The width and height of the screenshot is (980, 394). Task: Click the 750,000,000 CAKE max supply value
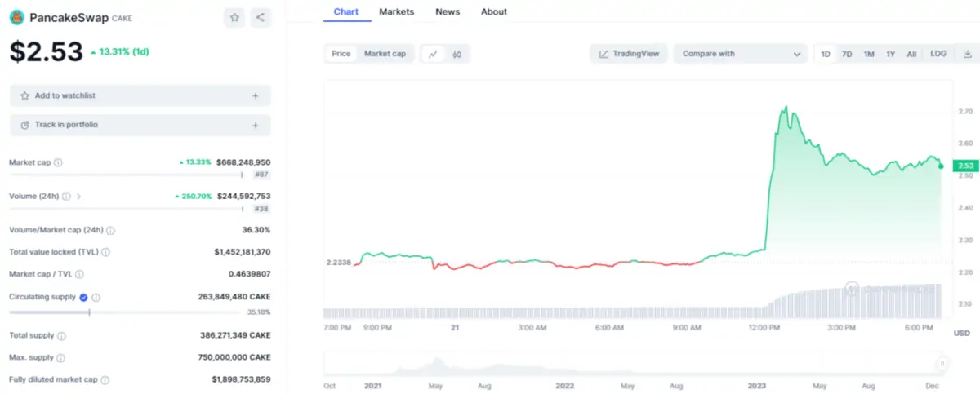coord(234,357)
